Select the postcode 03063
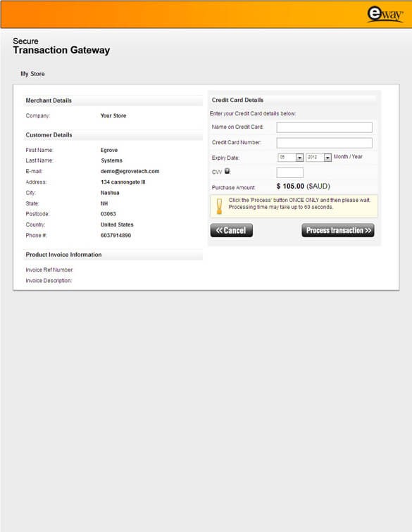The width and height of the screenshot is (412, 532). [108, 214]
